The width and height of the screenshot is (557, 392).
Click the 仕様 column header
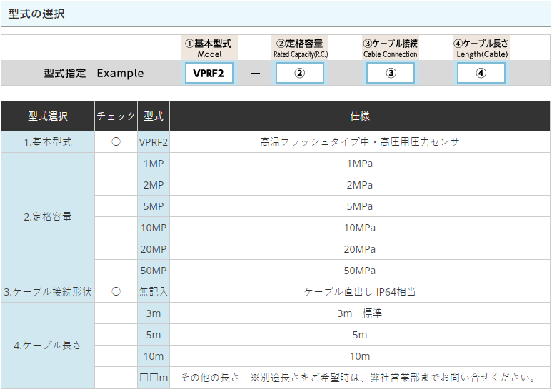pos(360,116)
